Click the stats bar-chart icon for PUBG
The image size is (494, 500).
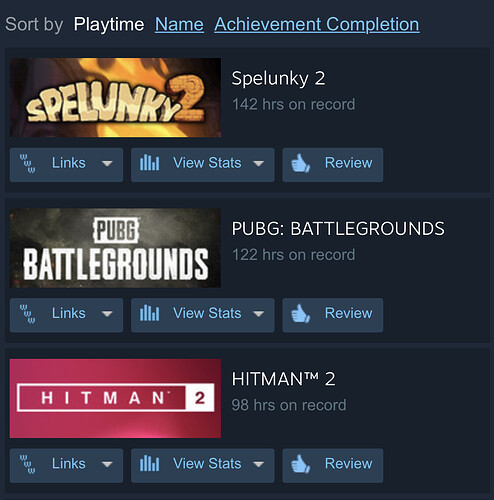point(149,313)
